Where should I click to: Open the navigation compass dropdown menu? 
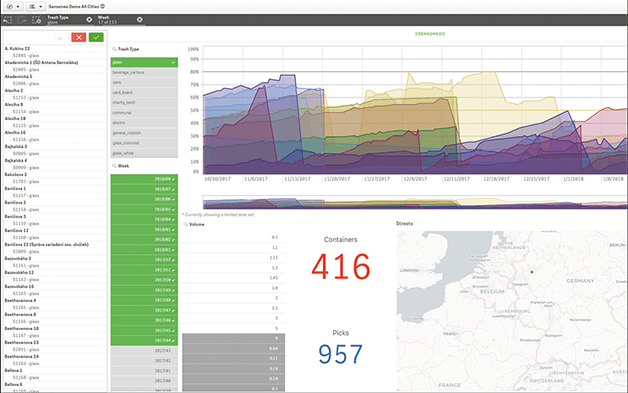13,6
